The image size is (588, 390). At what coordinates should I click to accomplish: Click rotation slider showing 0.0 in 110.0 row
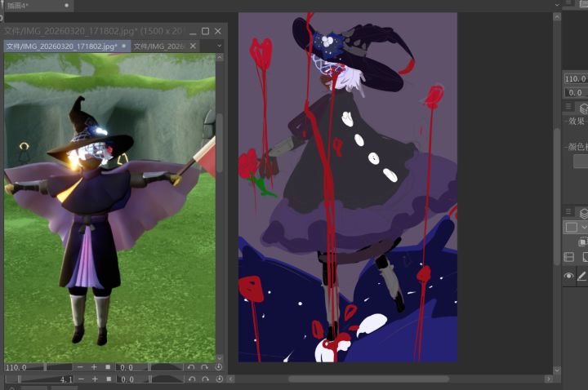point(149,367)
